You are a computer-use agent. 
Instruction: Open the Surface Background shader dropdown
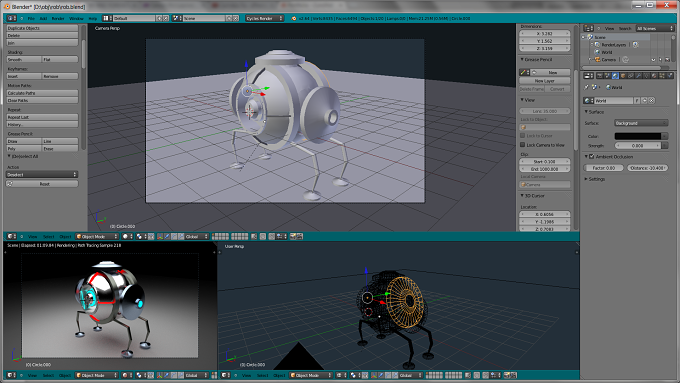point(641,123)
